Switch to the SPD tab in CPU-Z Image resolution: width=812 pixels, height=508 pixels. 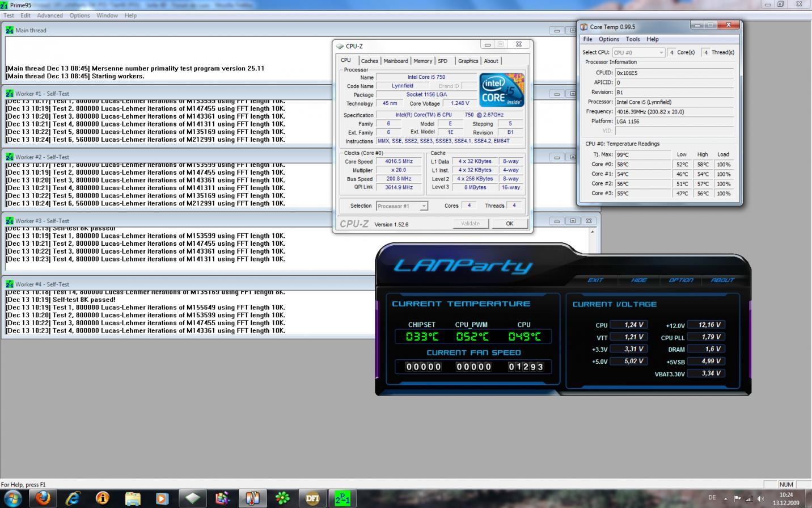tap(443, 61)
